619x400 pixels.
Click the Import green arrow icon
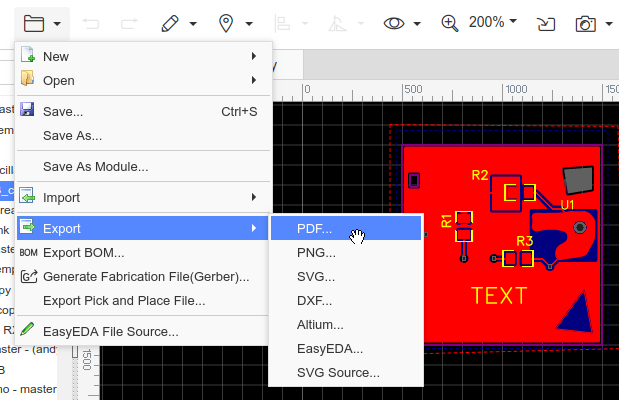point(27,195)
